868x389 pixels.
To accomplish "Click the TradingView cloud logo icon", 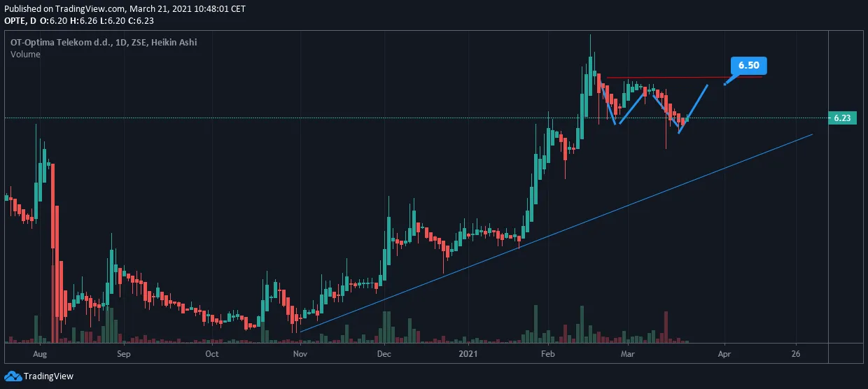I will pos(13,376).
